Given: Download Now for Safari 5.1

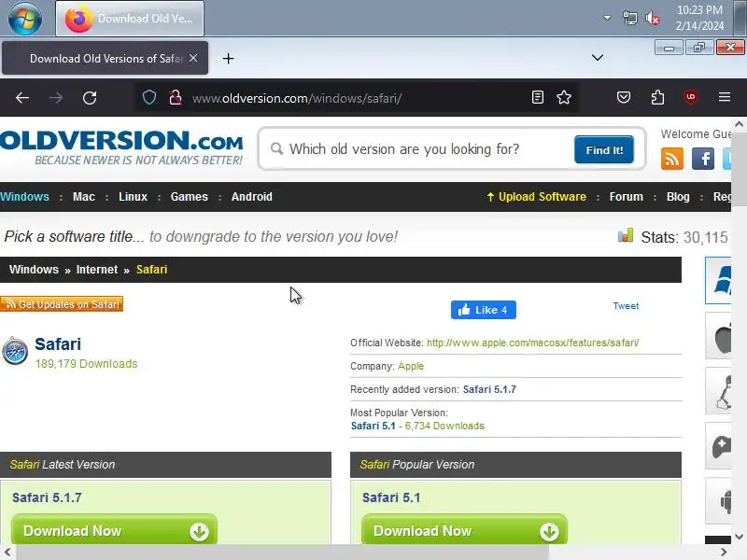Looking at the screenshot, I should (x=464, y=530).
